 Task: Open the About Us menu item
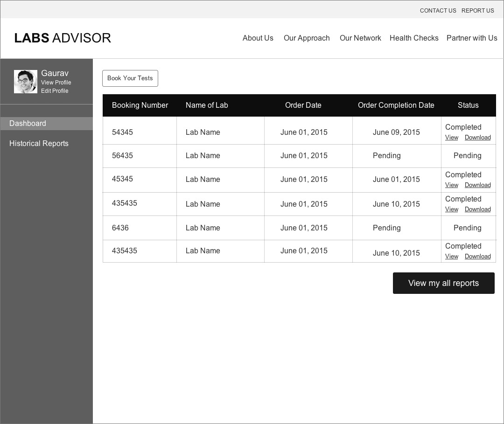coord(258,38)
